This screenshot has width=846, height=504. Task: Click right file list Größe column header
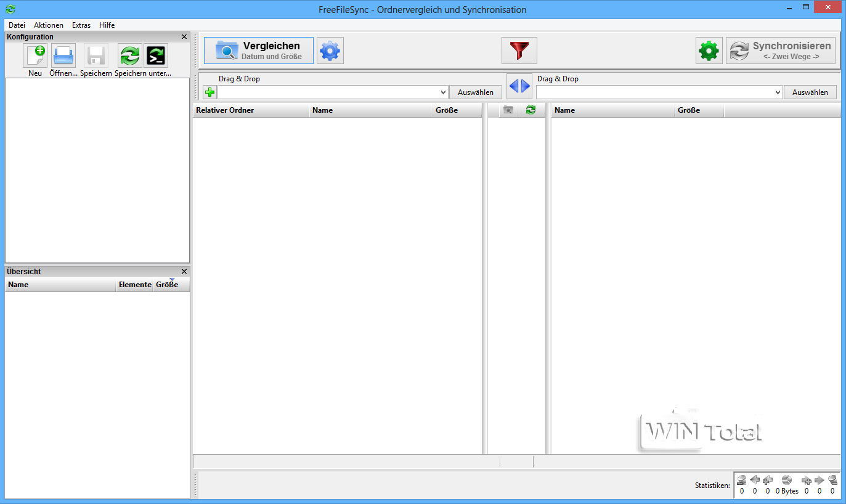click(699, 110)
